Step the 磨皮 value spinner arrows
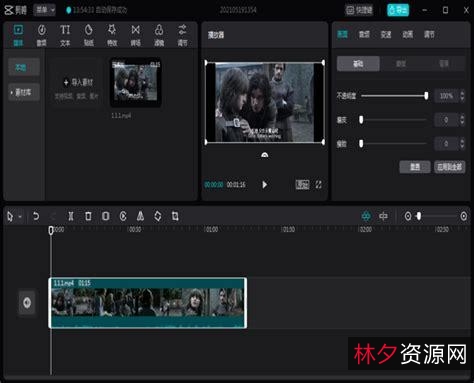Image resolution: width=474 pixels, height=383 pixels. tap(462, 120)
